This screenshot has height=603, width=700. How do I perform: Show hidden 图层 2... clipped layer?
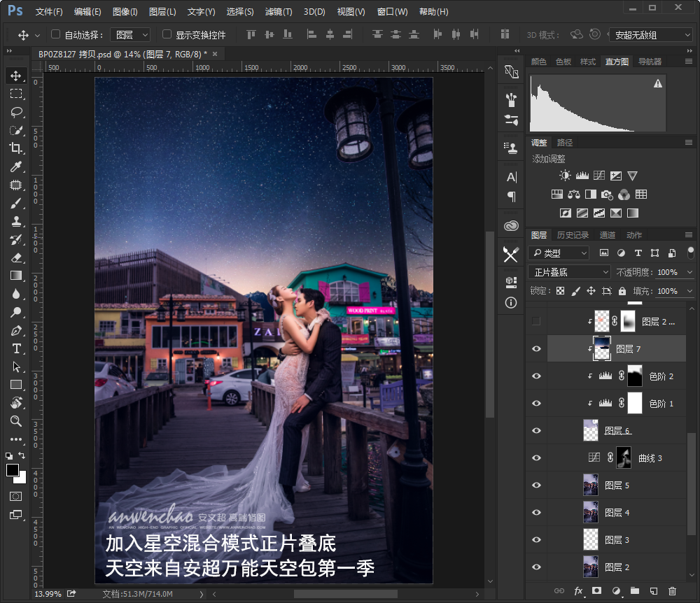[x=537, y=321]
